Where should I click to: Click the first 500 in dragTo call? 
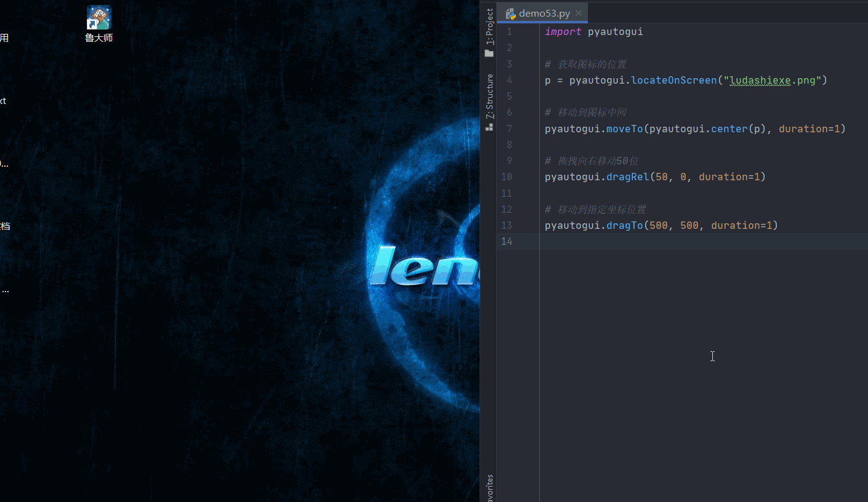[x=659, y=225]
